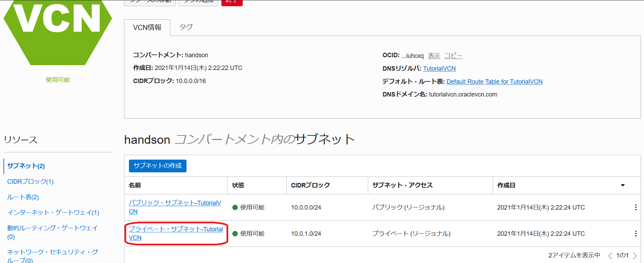Click the green VCN hexagon icon

coord(58,31)
